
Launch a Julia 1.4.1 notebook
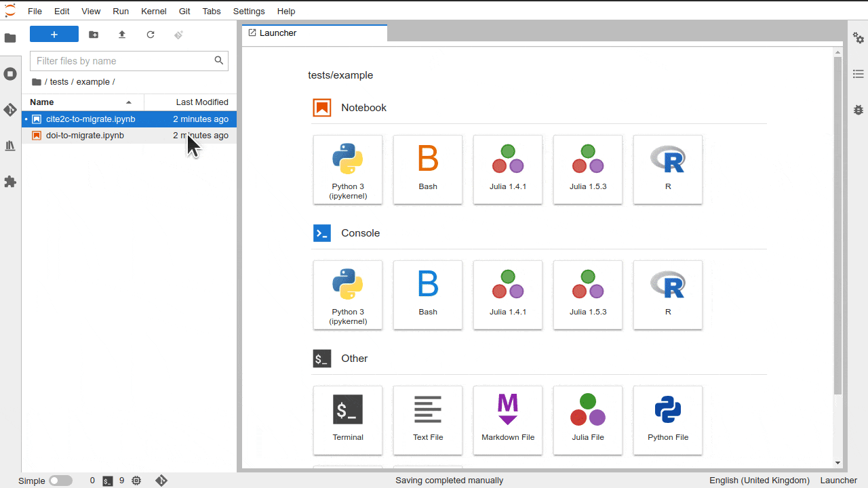pyautogui.click(x=508, y=169)
